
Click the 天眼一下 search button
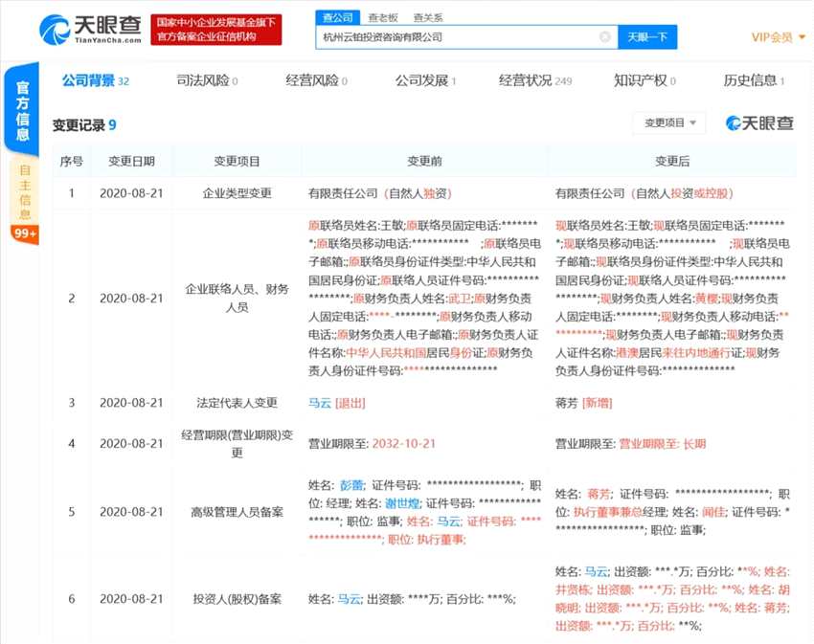tap(647, 37)
